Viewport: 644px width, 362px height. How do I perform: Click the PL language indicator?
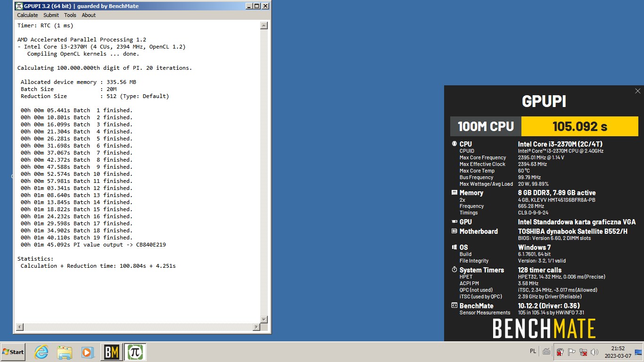point(533,351)
